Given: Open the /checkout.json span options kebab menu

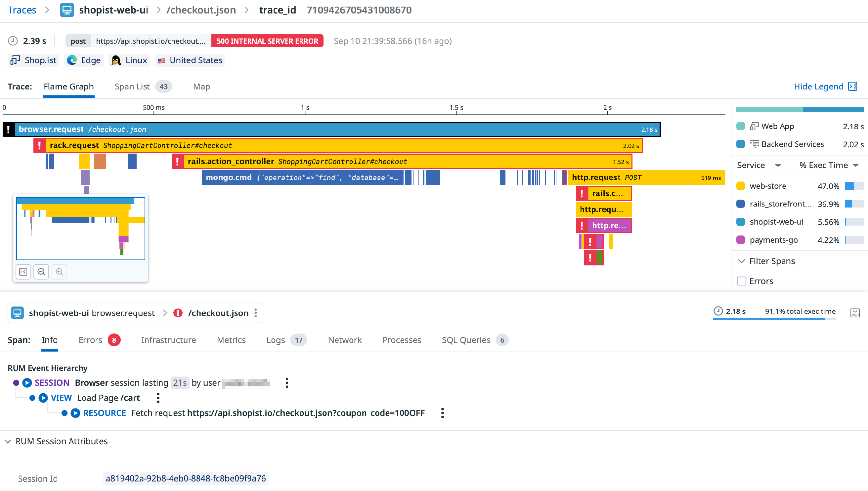Looking at the screenshot, I should click(x=256, y=312).
